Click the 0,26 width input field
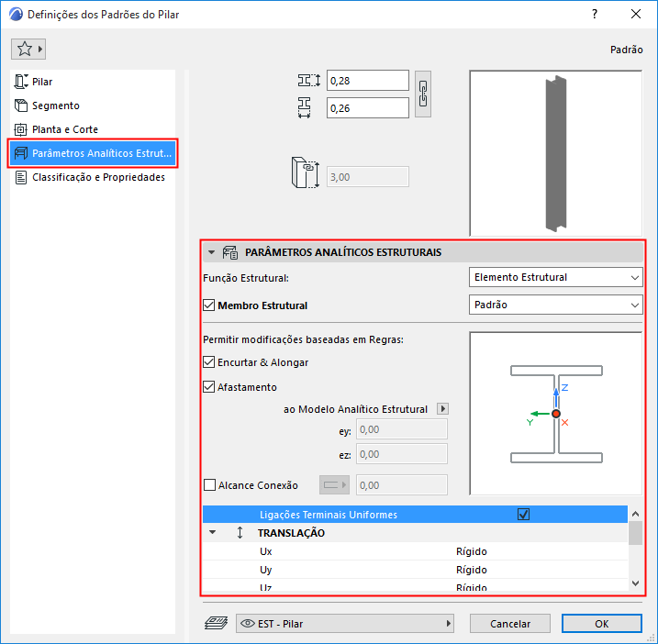This screenshot has height=644, width=658. pos(368,108)
